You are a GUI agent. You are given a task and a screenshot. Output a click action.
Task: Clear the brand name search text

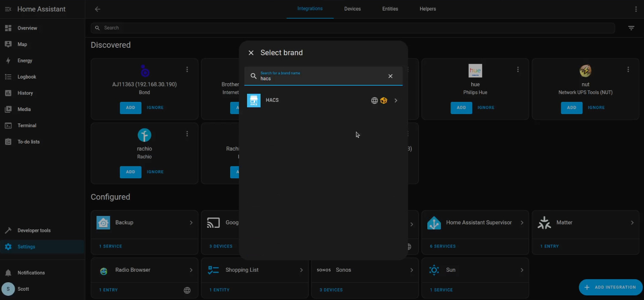click(391, 76)
